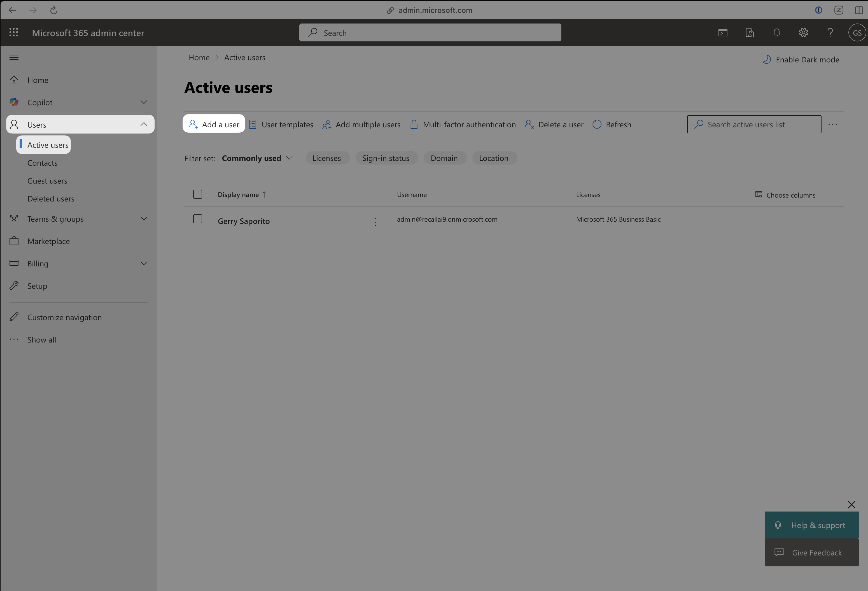Expand the Teams & groups section
This screenshot has width=868, height=591.
(x=144, y=219)
